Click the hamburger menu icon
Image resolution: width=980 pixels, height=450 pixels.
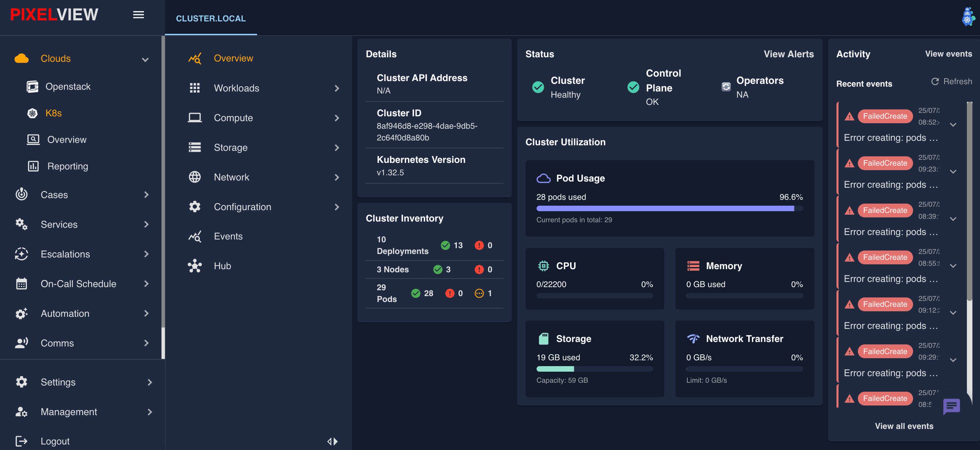click(138, 15)
